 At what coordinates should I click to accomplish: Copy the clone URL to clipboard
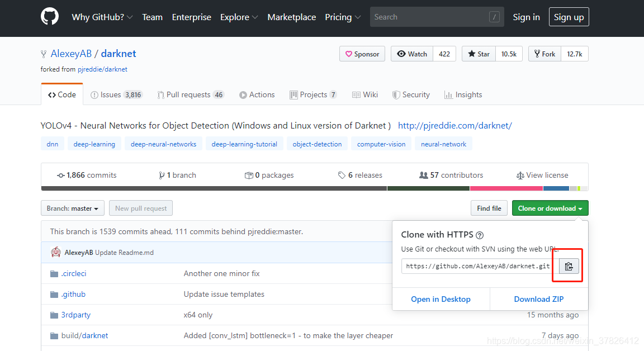point(569,267)
